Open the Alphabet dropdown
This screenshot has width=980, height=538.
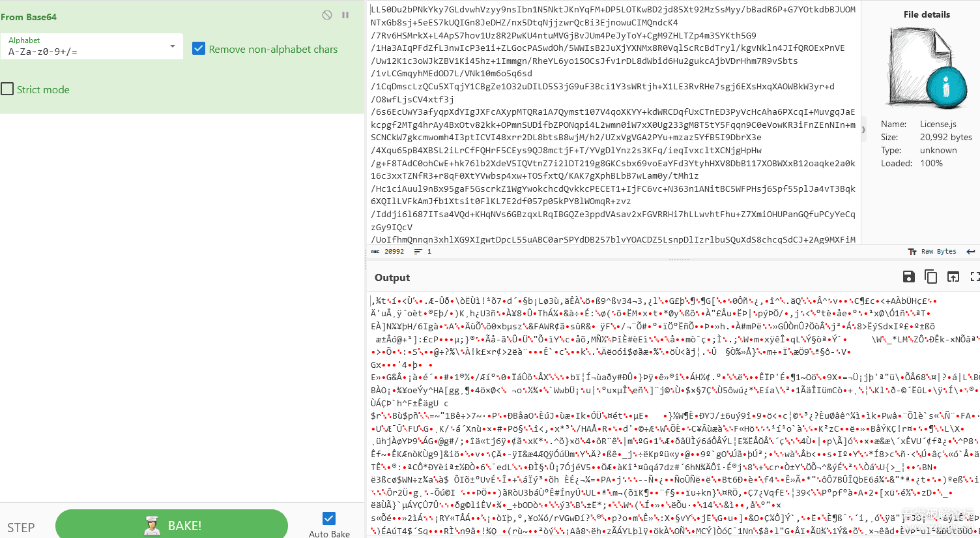[x=172, y=46]
